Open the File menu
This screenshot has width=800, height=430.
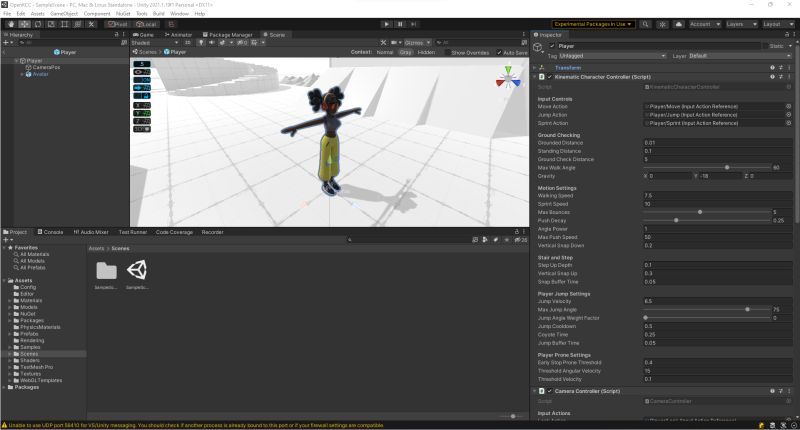(x=7, y=14)
